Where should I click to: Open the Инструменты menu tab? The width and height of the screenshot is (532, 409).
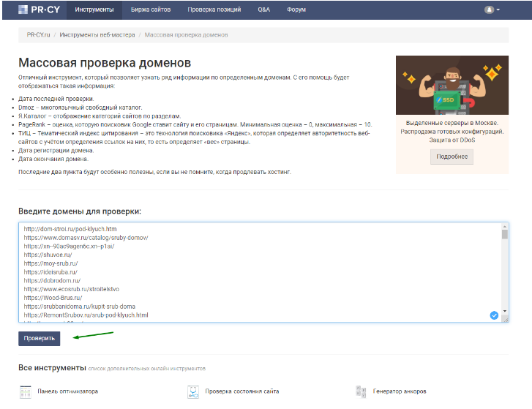[x=94, y=10]
